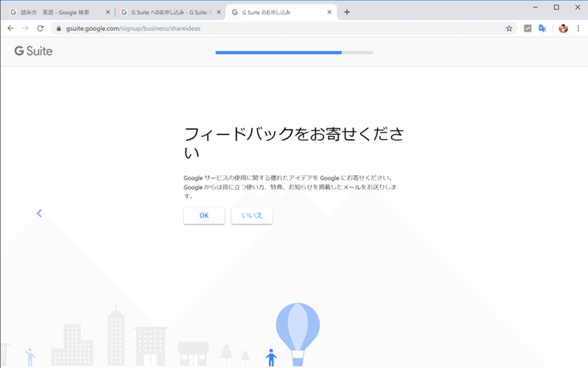The image size is (588, 368).
Task: Reload the page
Action: pyautogui.click(x=40, y=28)
